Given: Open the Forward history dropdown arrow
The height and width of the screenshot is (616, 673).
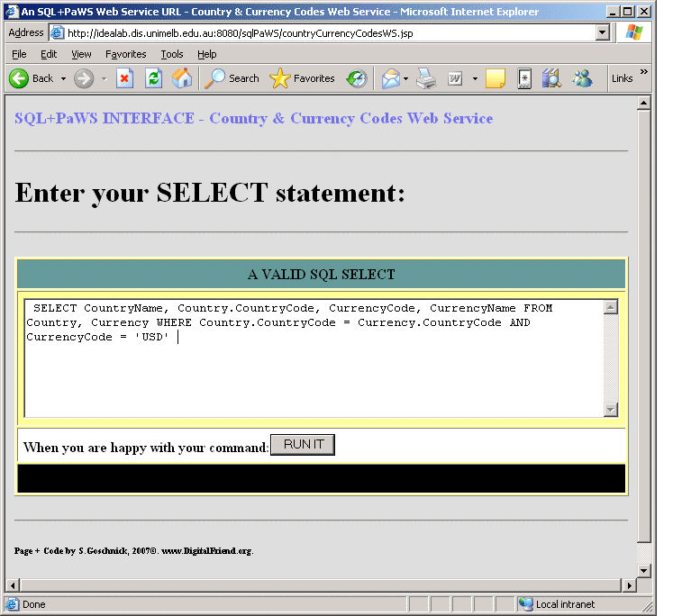Looking at the screenshot, I should [x=104, y=79].
